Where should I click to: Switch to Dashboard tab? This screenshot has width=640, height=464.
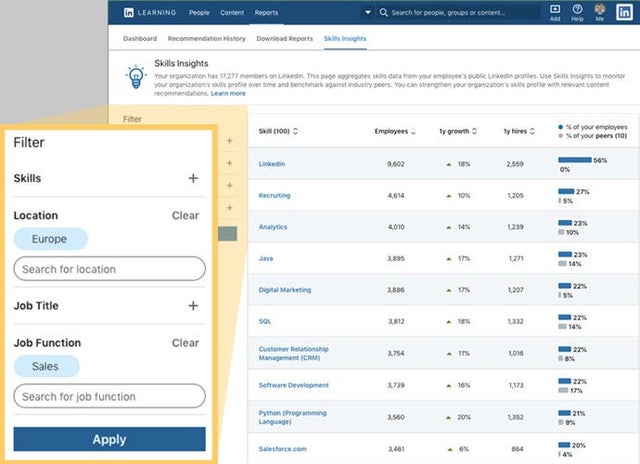pyautogui.click(x=140, y=38)
